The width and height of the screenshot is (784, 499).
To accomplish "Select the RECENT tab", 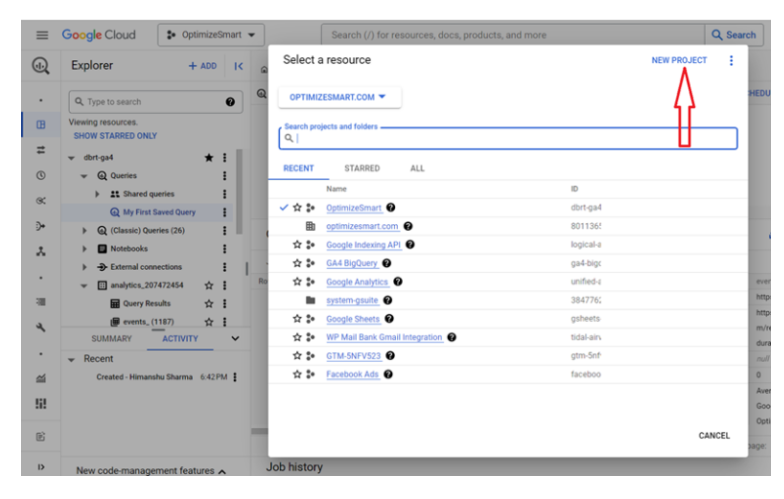I will point(298,168).
